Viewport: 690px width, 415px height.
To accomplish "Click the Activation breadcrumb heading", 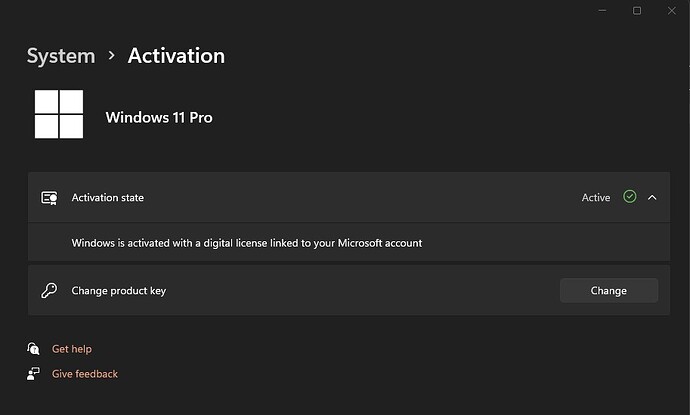I will (176, 56).
